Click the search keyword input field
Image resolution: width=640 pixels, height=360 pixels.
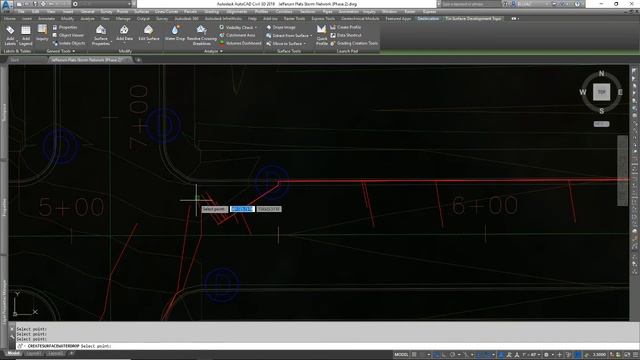click(471, 4)
